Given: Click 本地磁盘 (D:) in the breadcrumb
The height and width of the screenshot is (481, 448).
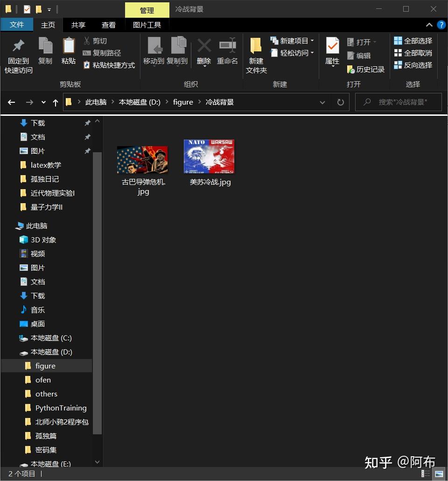Looking at the screenshot, I should point(140,102).
